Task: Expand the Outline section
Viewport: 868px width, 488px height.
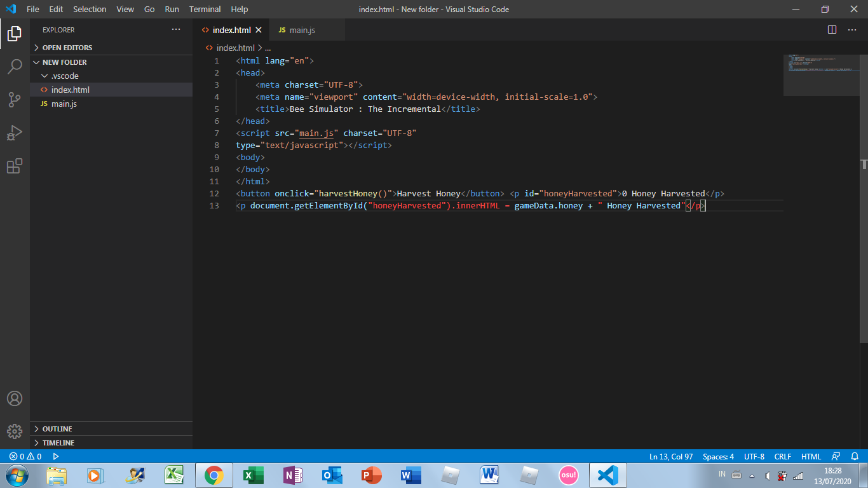Action: click(x=111, y=429)
